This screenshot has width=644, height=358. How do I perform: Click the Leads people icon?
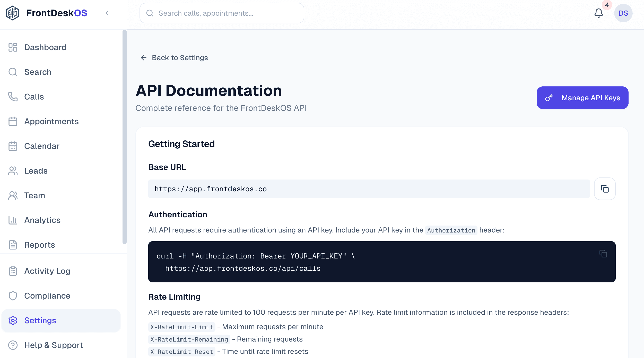13,171
